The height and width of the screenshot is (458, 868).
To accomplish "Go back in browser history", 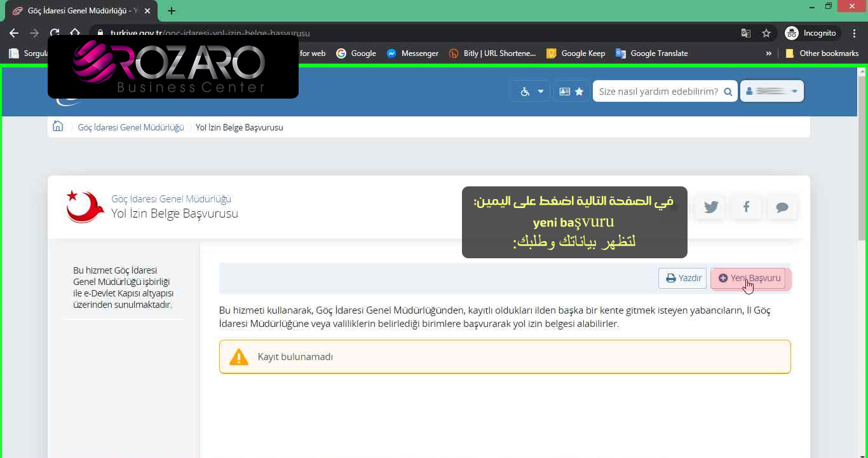I will point(14,33).
